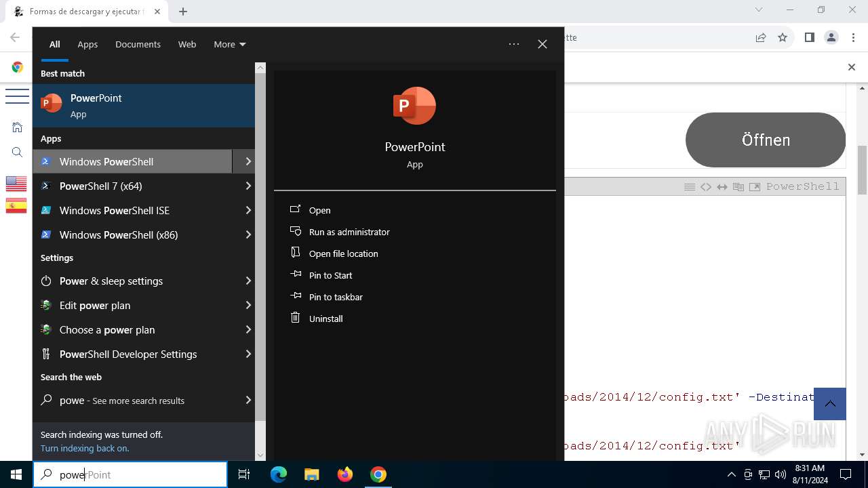Open Windows Start menu
Viewport: 868px width, 488px height.
(x=16, y=474)
